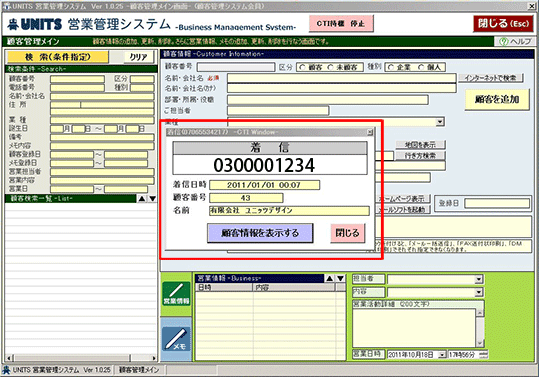539x377 pixels.
Task: Click the メールソフトを起動 button
Action: coord(403,209)
